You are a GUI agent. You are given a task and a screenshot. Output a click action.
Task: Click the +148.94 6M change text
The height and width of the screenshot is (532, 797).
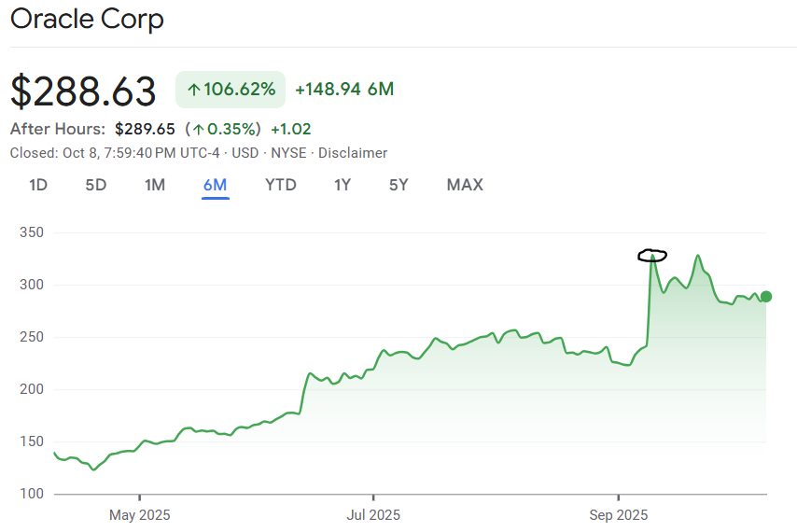pos(344,90)
